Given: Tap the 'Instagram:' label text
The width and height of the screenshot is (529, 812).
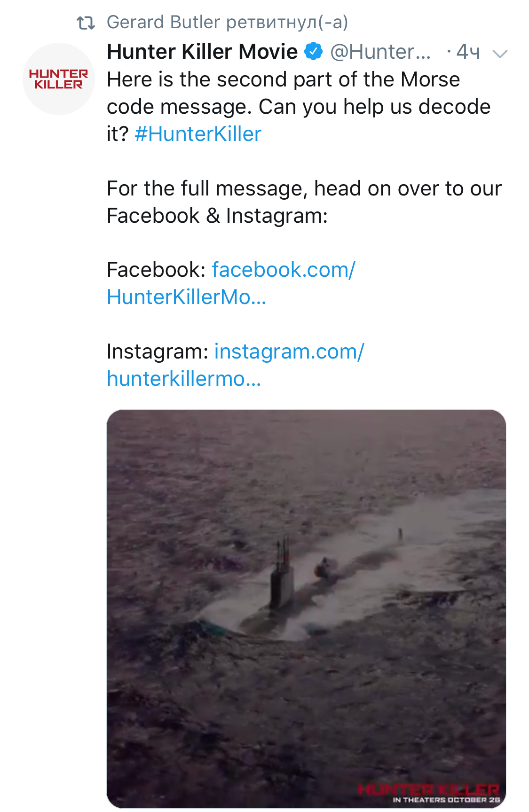Looking at the screenshot, I should click(158, 351).
